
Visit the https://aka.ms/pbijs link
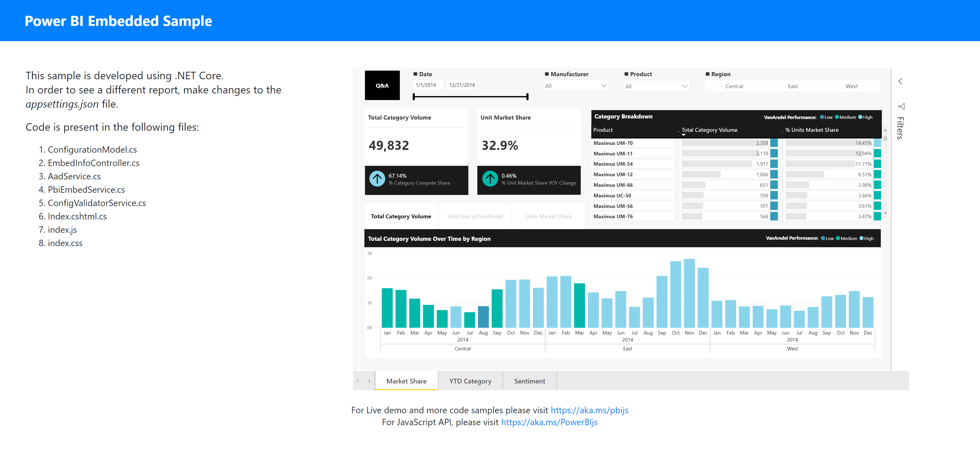pos(589,410)
